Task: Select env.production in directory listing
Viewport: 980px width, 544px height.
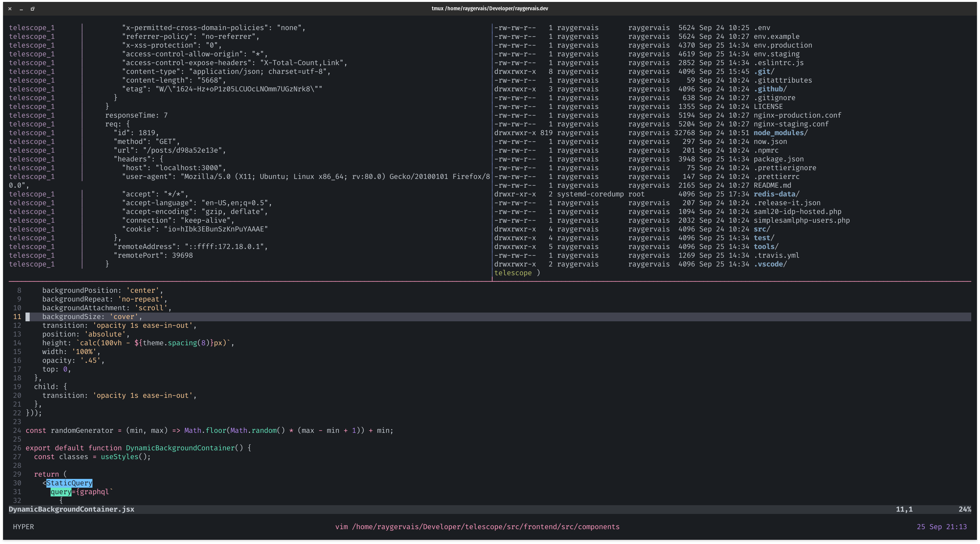Action: tap(783, 45)
